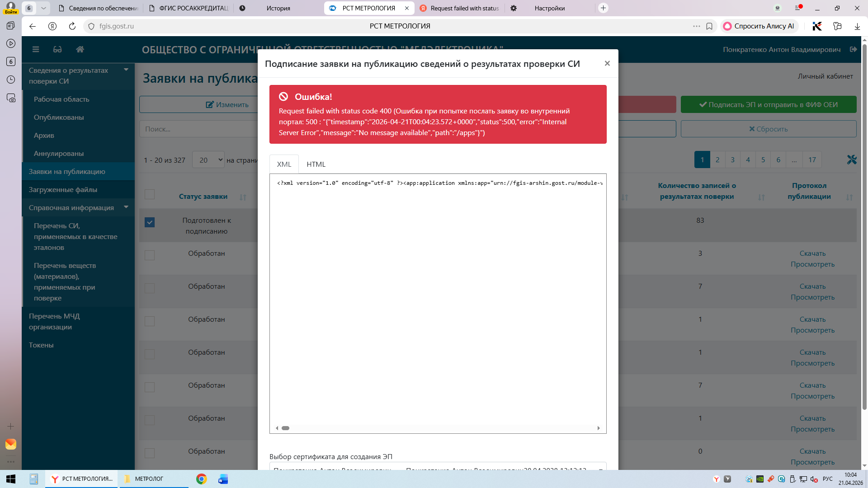Open the table settings tools icon
Viewport: 868px width, 488px height.
[x=852, y=160]
